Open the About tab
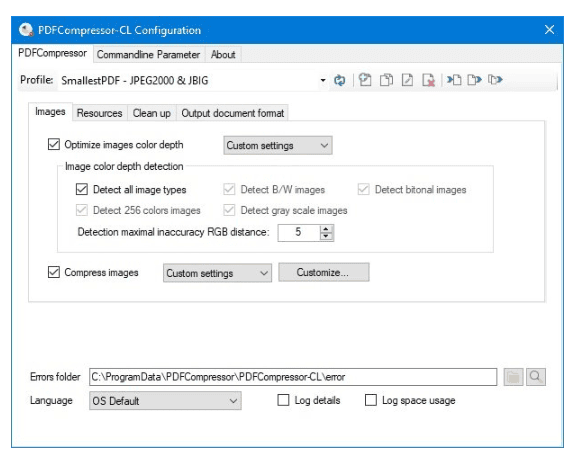 tap(223, 55)
